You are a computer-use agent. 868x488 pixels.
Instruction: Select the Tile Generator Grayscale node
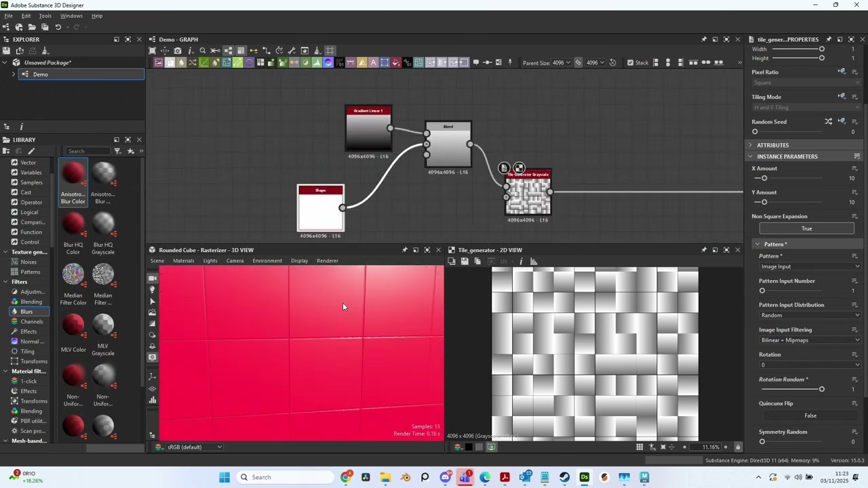pyautogui.click(x=528, y=193)
